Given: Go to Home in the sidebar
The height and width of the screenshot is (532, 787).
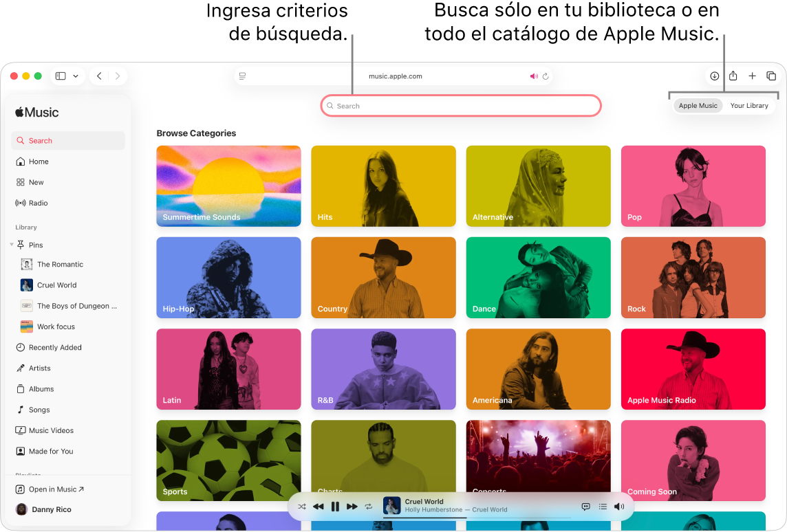Looking at the screenshot, I should (x=67, y=162).
